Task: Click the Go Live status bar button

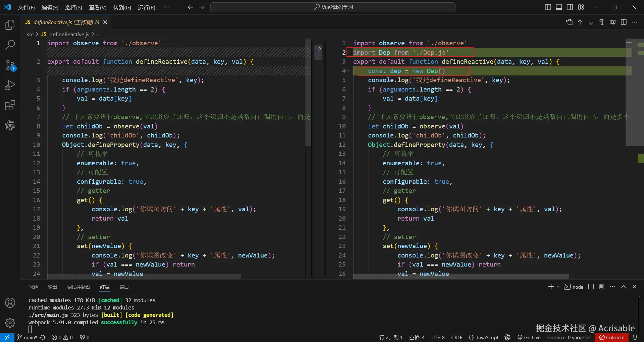Action: click(529, 337)
